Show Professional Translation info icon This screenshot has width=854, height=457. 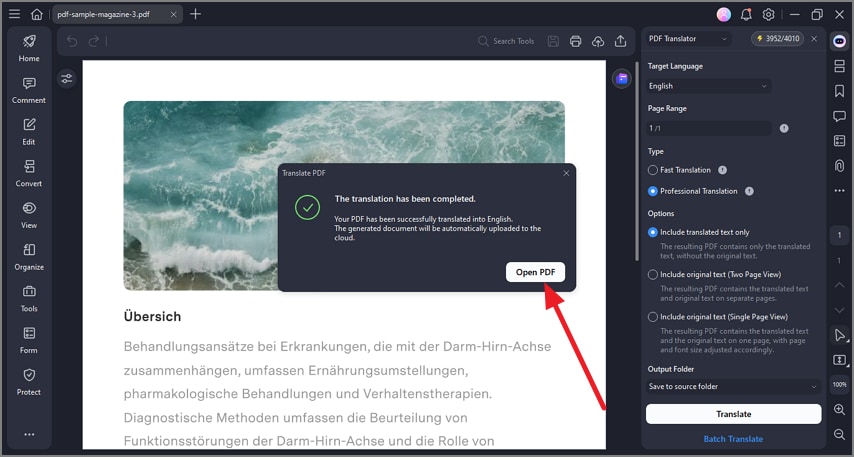click(x=749, y=191)
